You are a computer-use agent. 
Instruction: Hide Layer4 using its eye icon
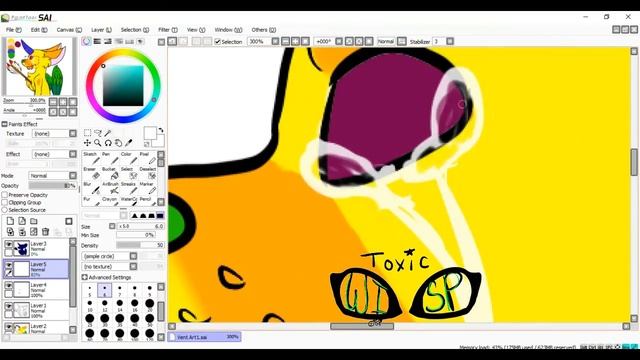coord(8,285)
